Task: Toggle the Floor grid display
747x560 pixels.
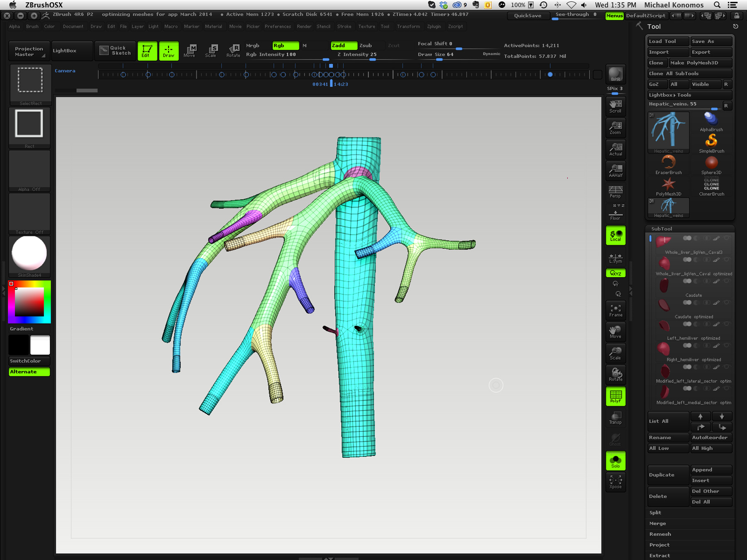Action: tap(615, 213)
